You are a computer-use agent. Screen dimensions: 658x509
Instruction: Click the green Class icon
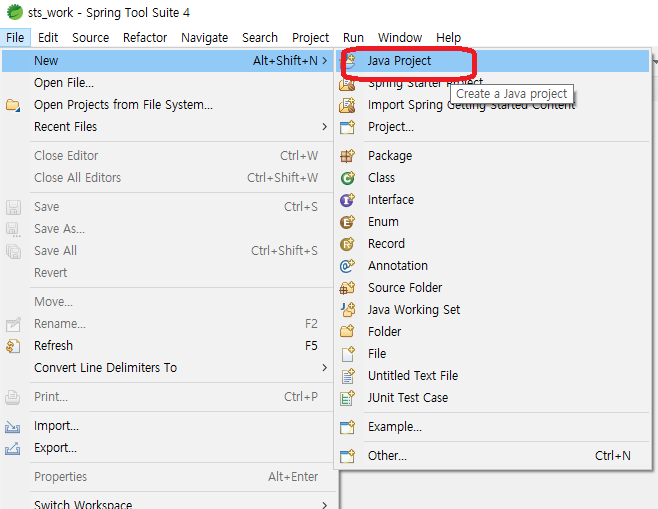347,178
